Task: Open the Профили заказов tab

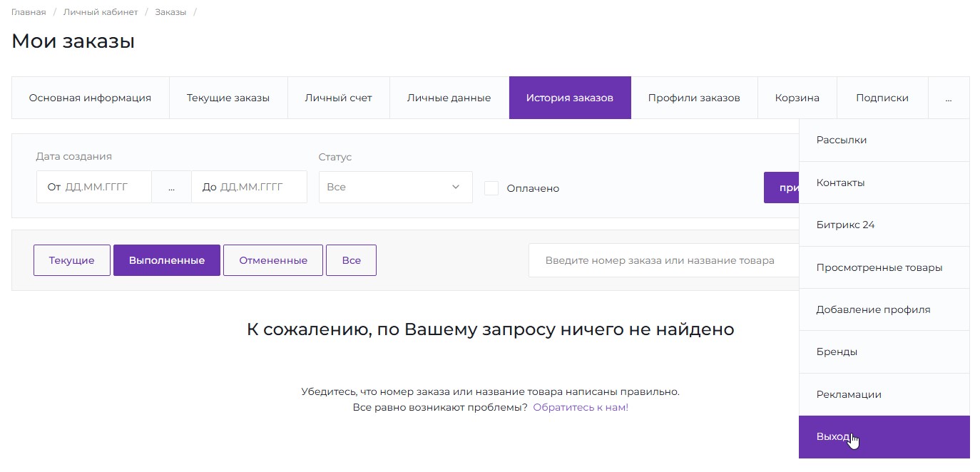Action: (693, 98)
